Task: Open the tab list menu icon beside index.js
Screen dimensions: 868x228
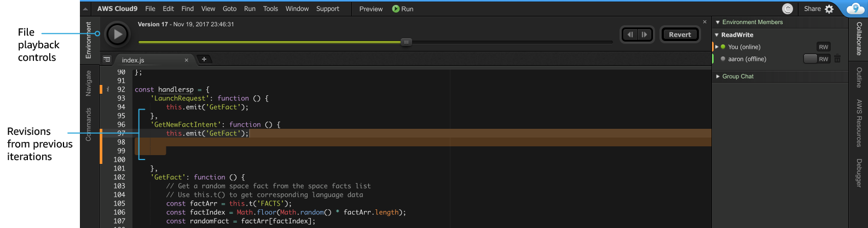Action: pyautogui.click(x=107, y=59)
